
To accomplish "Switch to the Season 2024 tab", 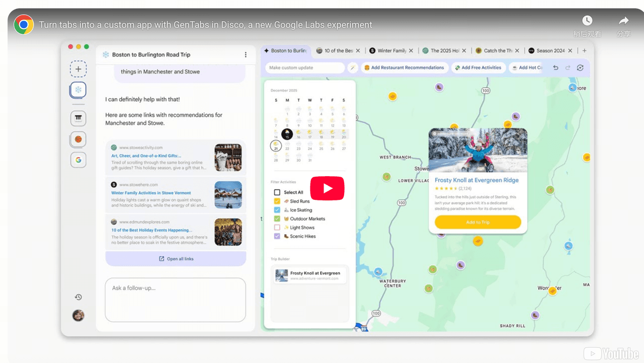I will 550,51.
